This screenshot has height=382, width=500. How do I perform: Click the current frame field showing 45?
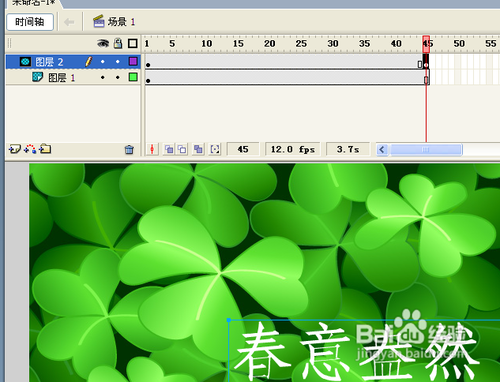click(243, 149)
